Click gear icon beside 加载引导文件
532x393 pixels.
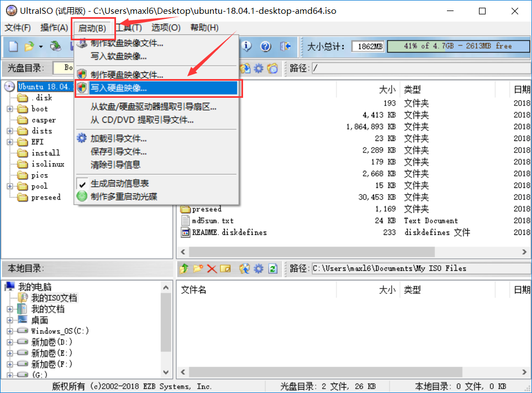coord(82,138)
